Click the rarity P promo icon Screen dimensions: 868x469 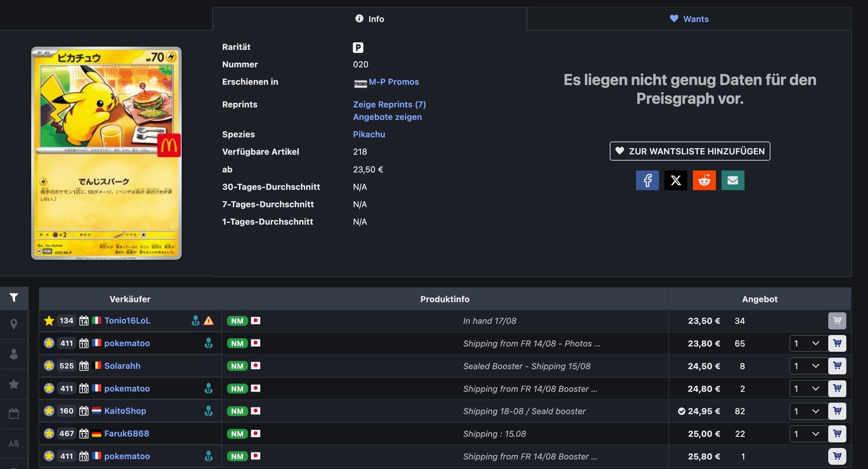pyautogui.click(x=358, y=47)
